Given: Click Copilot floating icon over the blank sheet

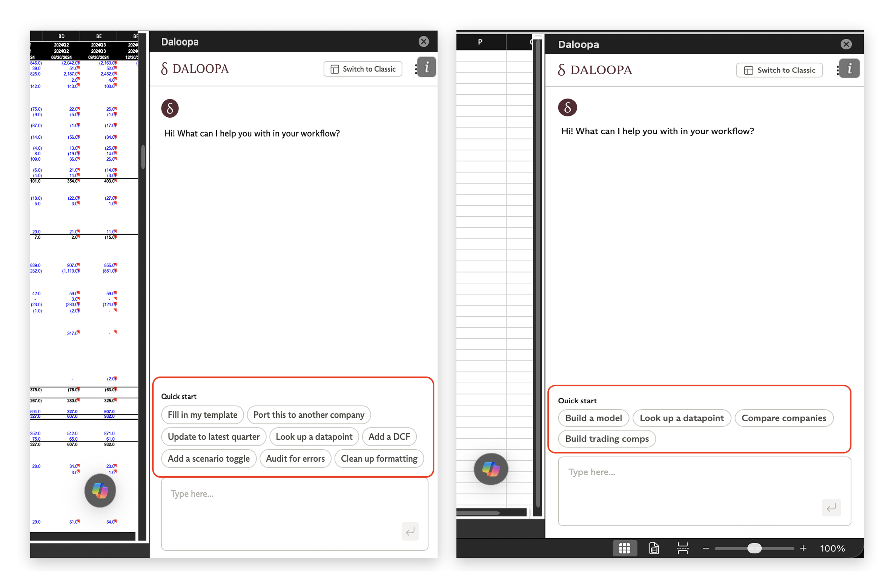Looking at the screenshot, I should click(x=491, y=469).
